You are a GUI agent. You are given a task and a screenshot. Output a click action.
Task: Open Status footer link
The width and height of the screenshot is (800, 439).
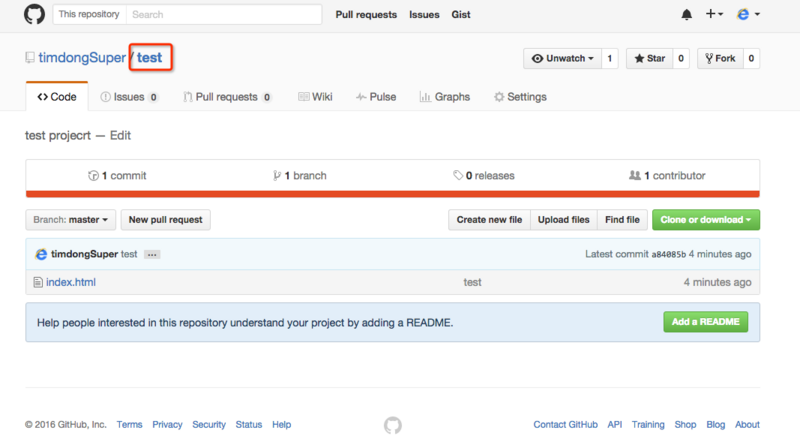pyautogui.click(x=248, y=425)
